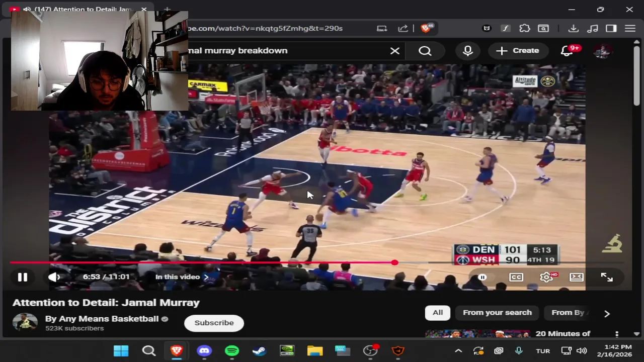Select the '(147) Attention to Detail' browser tab

83,10
